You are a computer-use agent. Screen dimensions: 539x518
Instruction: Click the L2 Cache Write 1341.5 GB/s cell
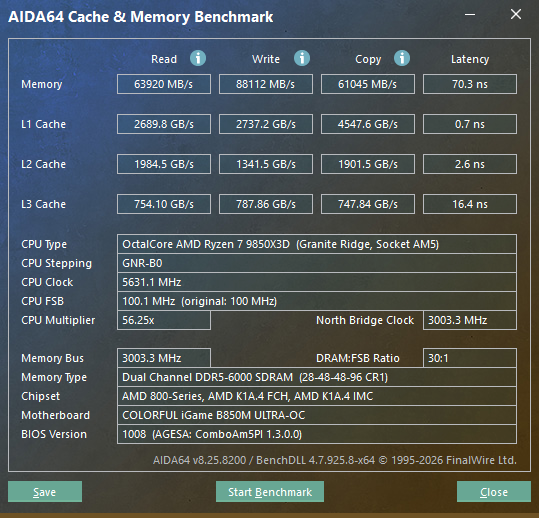click(266, 164)
